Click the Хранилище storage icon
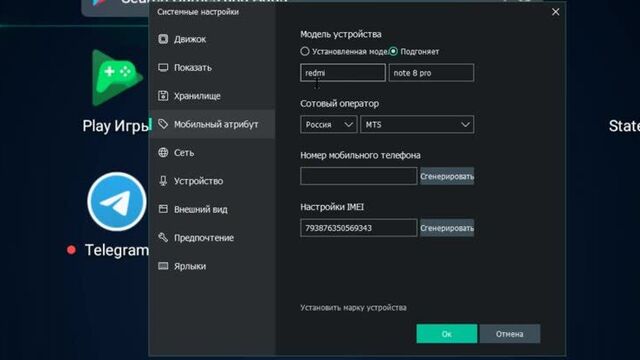This screenshot has width=640, height=360. 163,96
